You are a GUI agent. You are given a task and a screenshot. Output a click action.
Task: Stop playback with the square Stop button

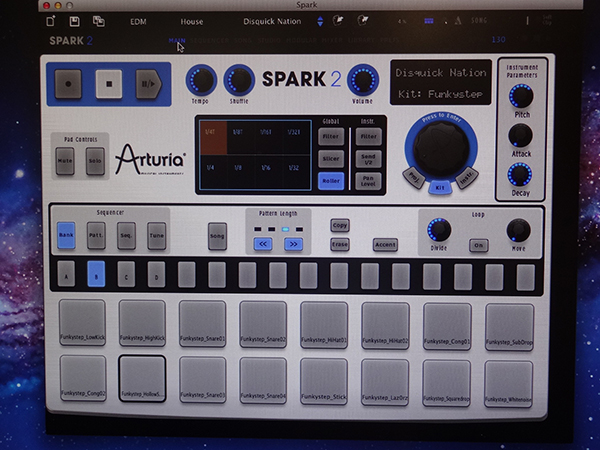coord(109,84)
